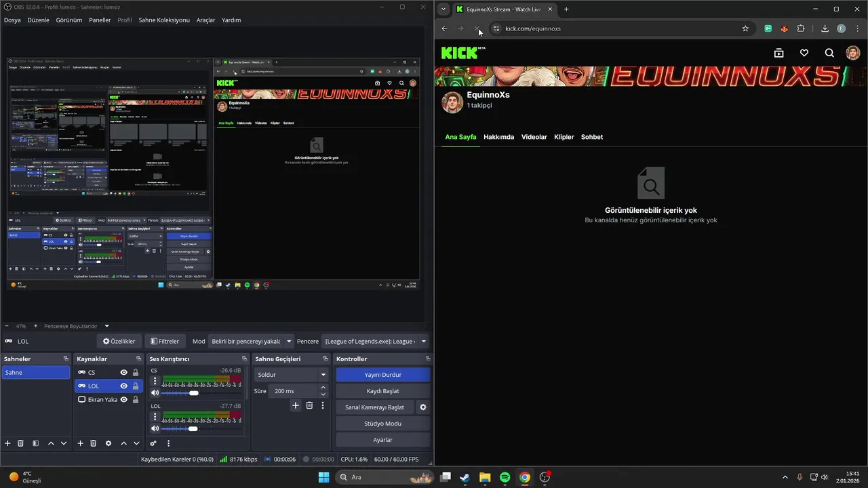The width and height of the screenshot is (868, 488).
Task: Open Özellikler for LOL source
Action: pos(119,342)
